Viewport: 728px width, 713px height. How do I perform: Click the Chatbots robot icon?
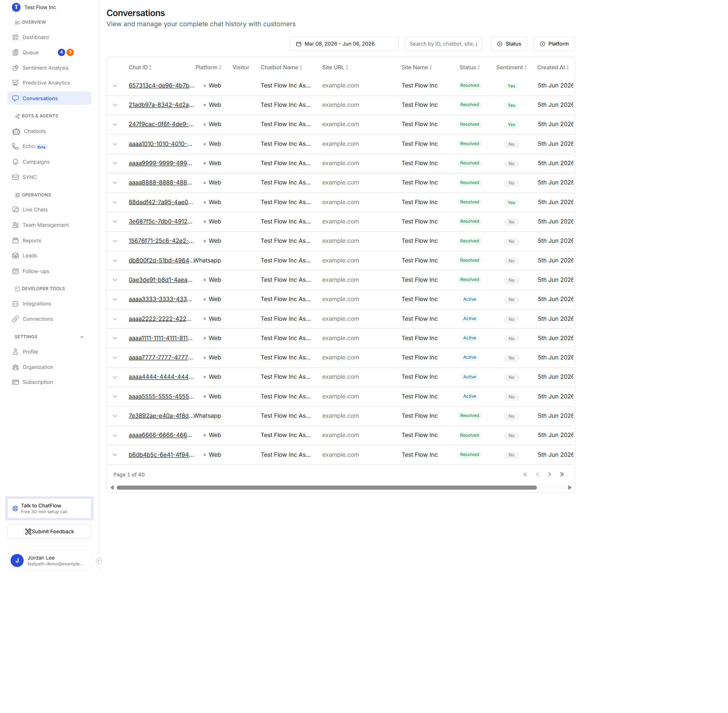click(x=16, y=132)
